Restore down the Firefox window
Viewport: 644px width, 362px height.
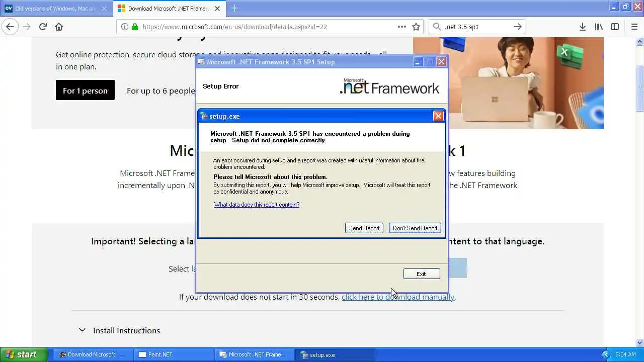tap(625, 7)
